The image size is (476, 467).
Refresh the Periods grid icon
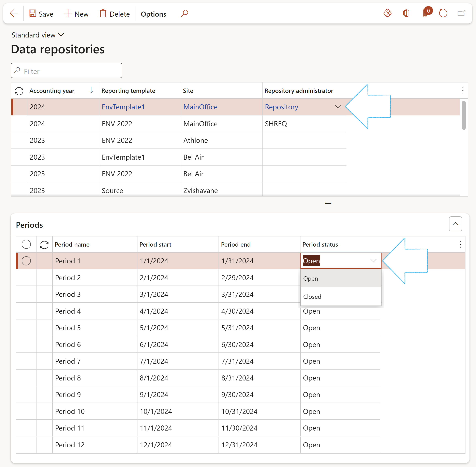pos(44,245)
